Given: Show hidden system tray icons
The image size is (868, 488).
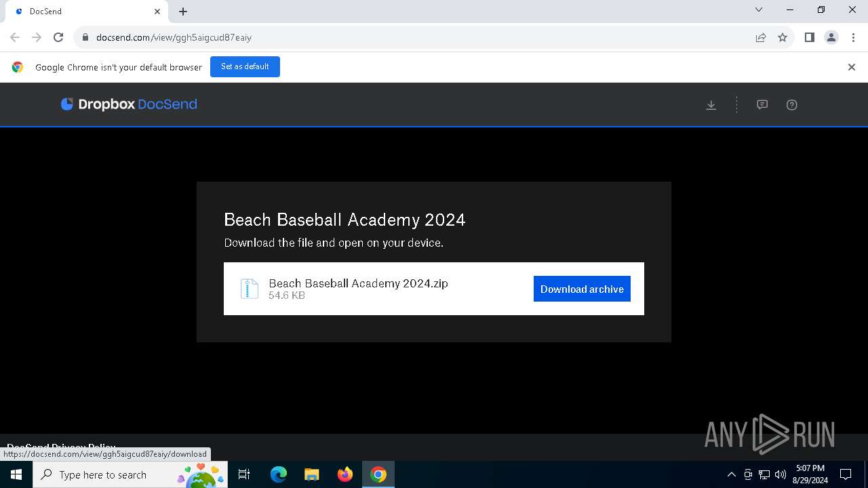Looking at the screenshot, I should click(x=731, y=474).
